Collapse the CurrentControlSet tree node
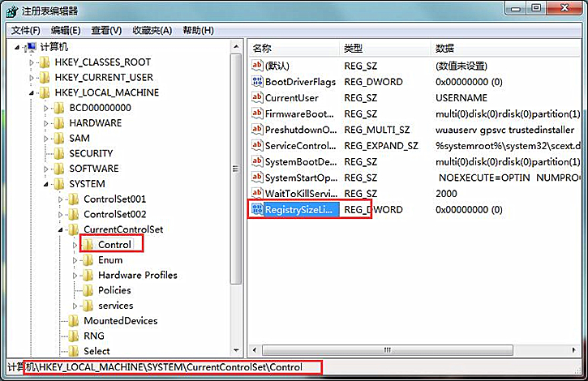The image size is (588, 381). (62, 229)
